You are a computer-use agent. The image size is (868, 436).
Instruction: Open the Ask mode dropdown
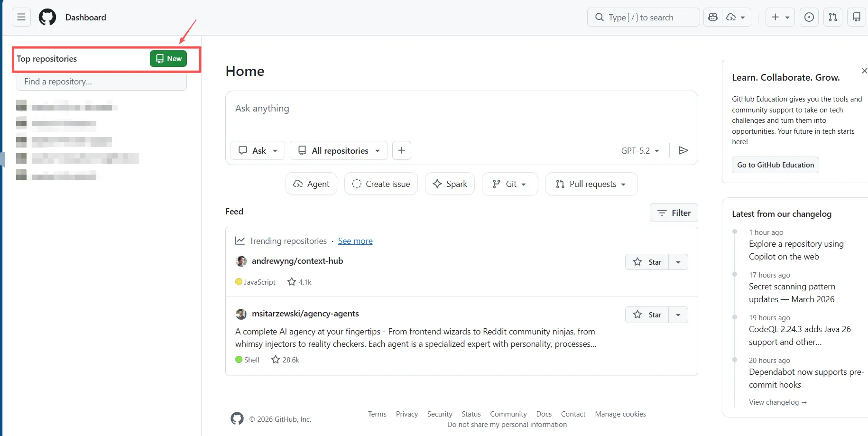[x=258, y=150]
